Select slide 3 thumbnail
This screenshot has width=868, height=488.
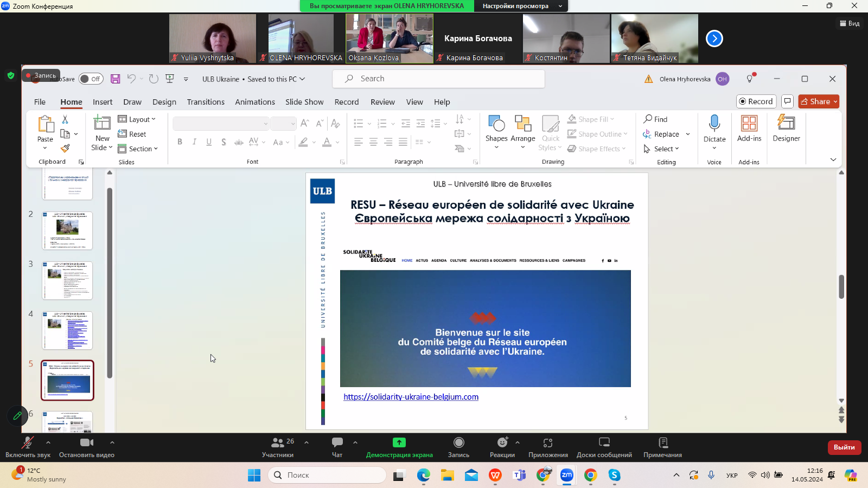pos(67,280)
